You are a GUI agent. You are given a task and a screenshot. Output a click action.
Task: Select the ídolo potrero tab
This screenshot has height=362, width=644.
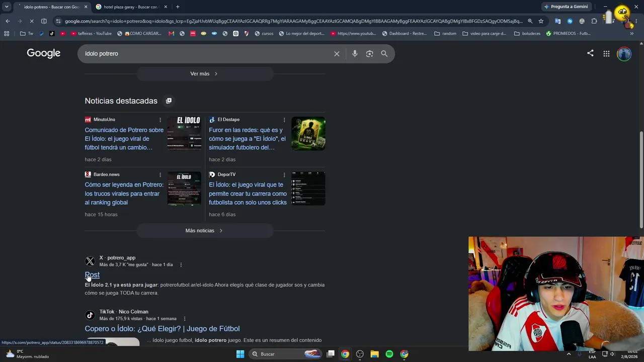tap(52, 7)
